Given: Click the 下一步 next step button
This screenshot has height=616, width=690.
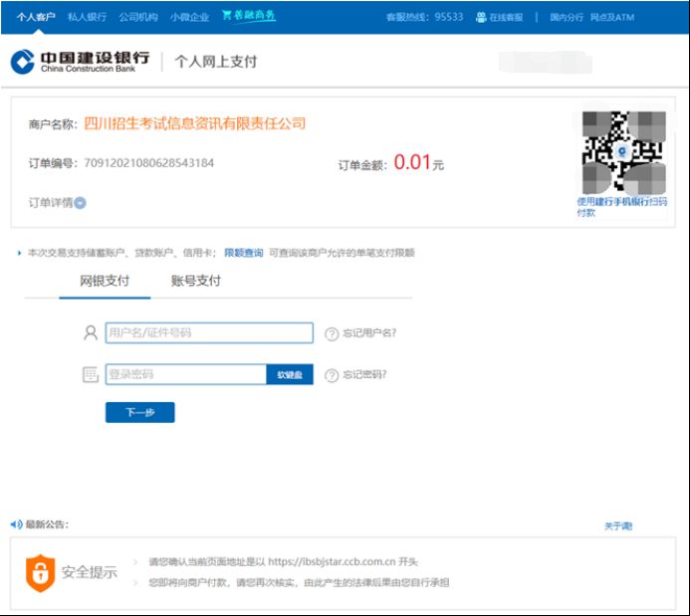Looking at the screenshot, I should (x=140, y=412).
